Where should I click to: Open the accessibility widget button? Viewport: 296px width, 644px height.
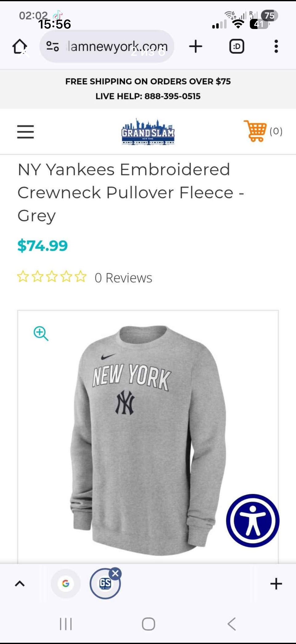(253, 521)
